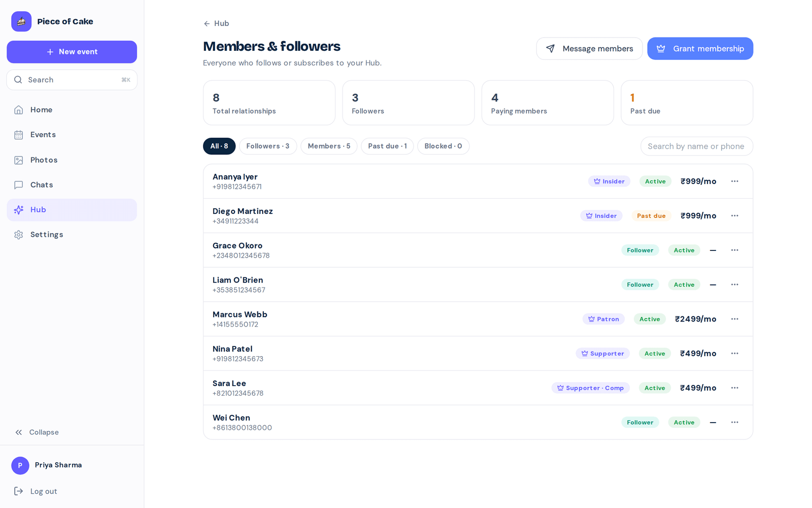
Task: Click the Grant membership button
Action: (700, 49)
